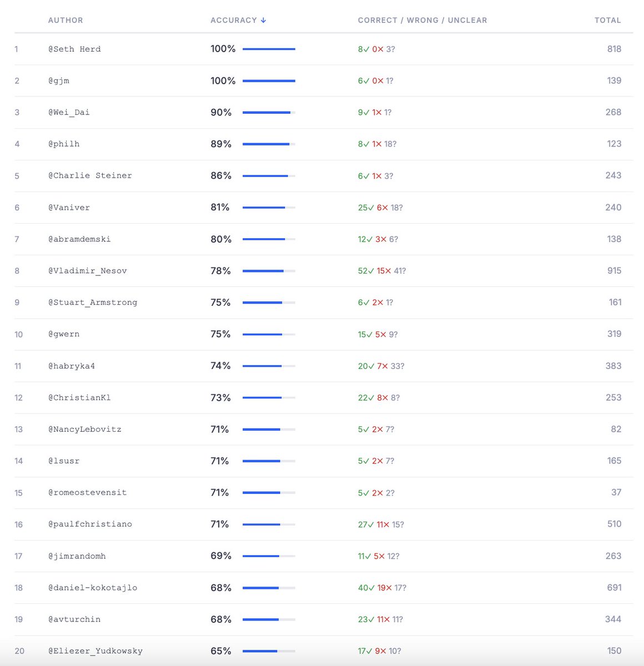The width and height of the screenshot is (644, 666).
Task: Select @avturchin author name
Action: [74, 619]
